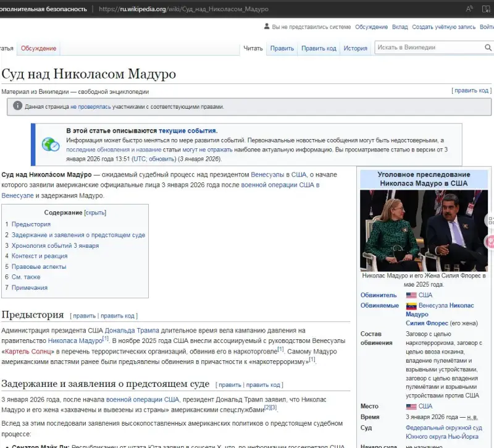Switch to the Править код tab
494x448 pixels.
point(319,48)
